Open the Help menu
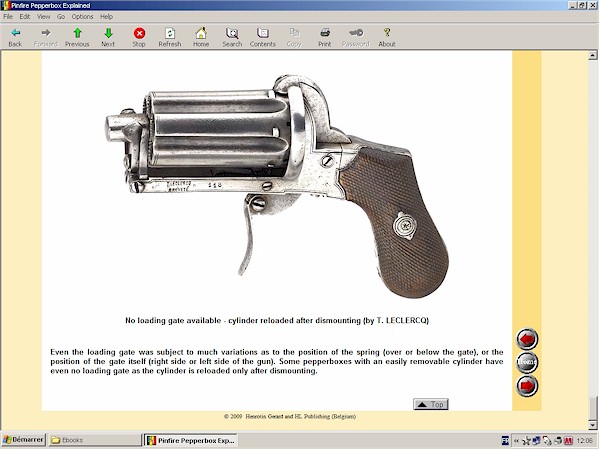The height and width of the screenshot is (450, 600). (106, 16)
